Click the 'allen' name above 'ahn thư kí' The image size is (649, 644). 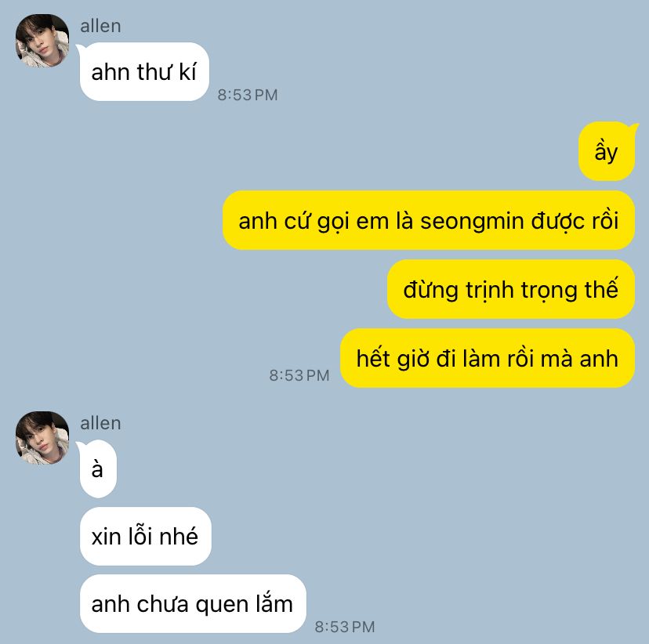tap(100, 26)
